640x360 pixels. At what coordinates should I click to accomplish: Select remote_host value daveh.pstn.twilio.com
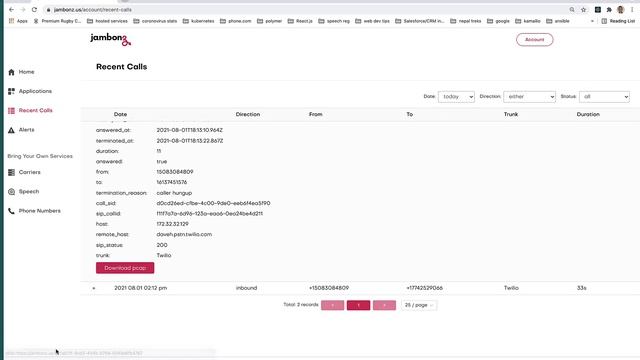184,235
